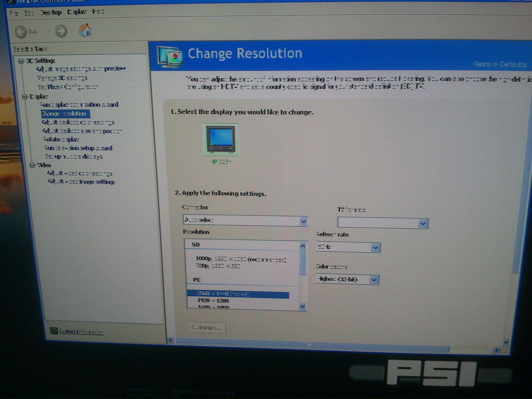Click the Forward arrow icon
The image size is (532, 399).
[61, 31]
